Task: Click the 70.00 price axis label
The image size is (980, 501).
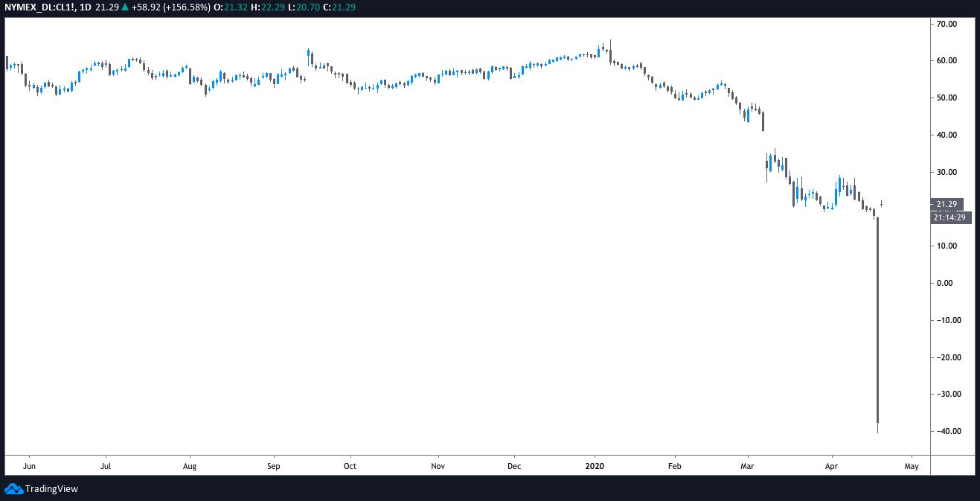Action: pos(947,25)
